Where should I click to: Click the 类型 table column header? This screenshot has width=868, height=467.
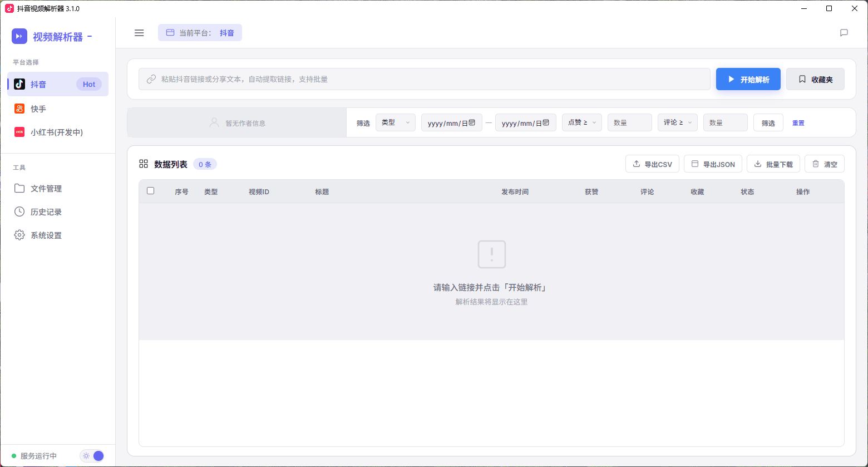pyautogui.click(x=211, y=191)
